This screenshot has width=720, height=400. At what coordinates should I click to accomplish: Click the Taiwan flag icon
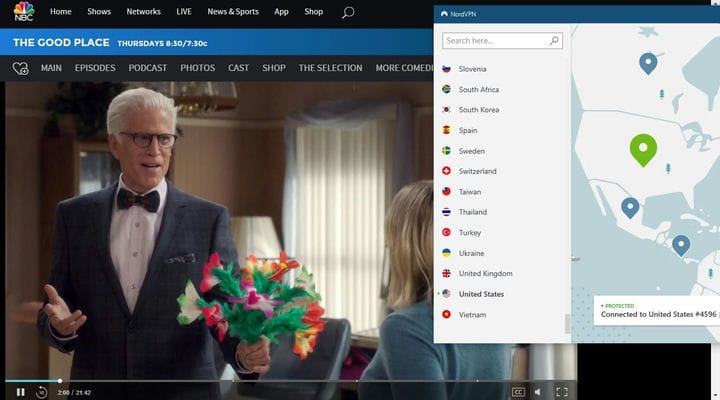[x=446, y=192]
